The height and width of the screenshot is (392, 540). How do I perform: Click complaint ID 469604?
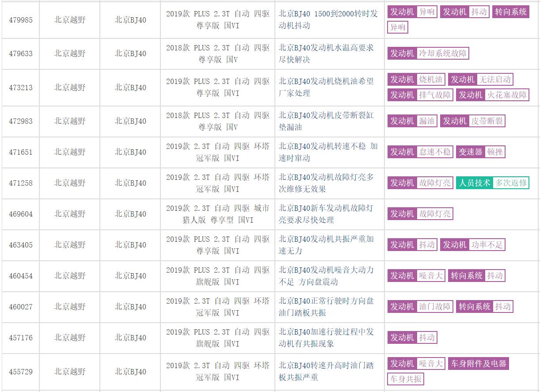[x=21, y=214]
